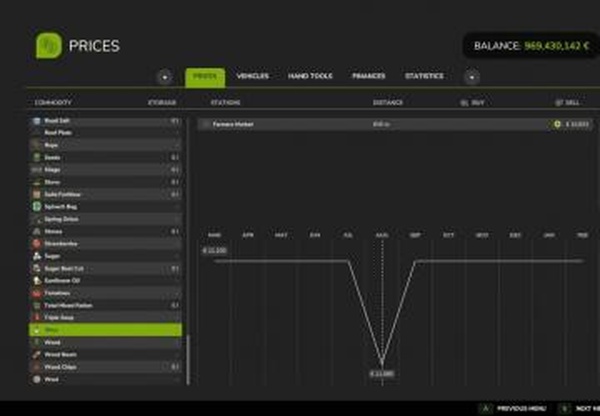Viewport: 600px width, 416px height.
Task: Click the high price label above graph line
Action: [x=215, y=251]
